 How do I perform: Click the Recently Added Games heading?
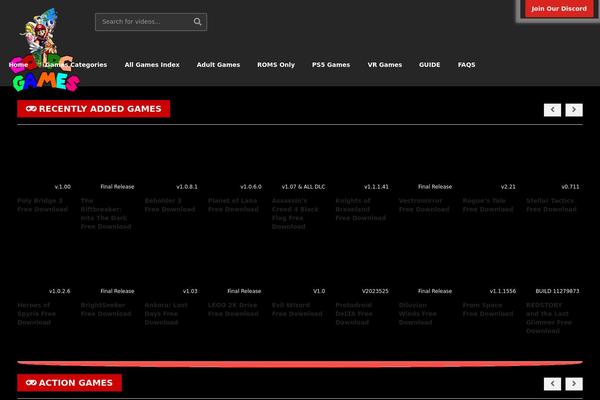coord(94,109)
